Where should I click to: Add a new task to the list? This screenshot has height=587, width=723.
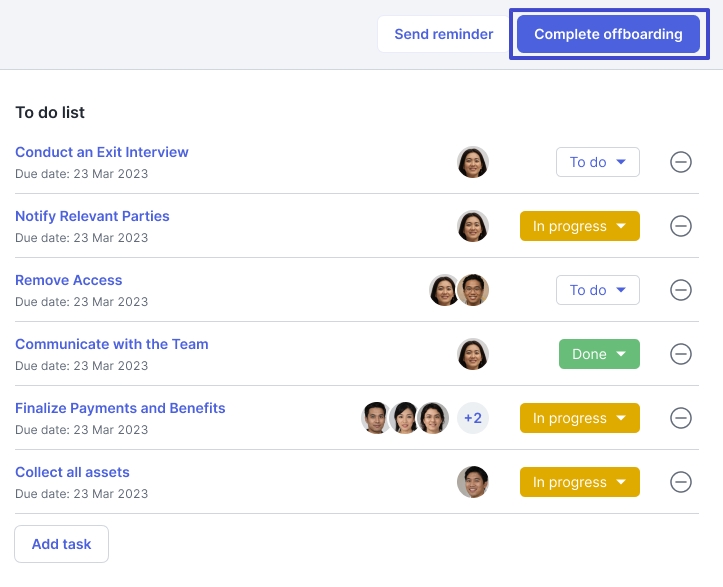point(61,544)
